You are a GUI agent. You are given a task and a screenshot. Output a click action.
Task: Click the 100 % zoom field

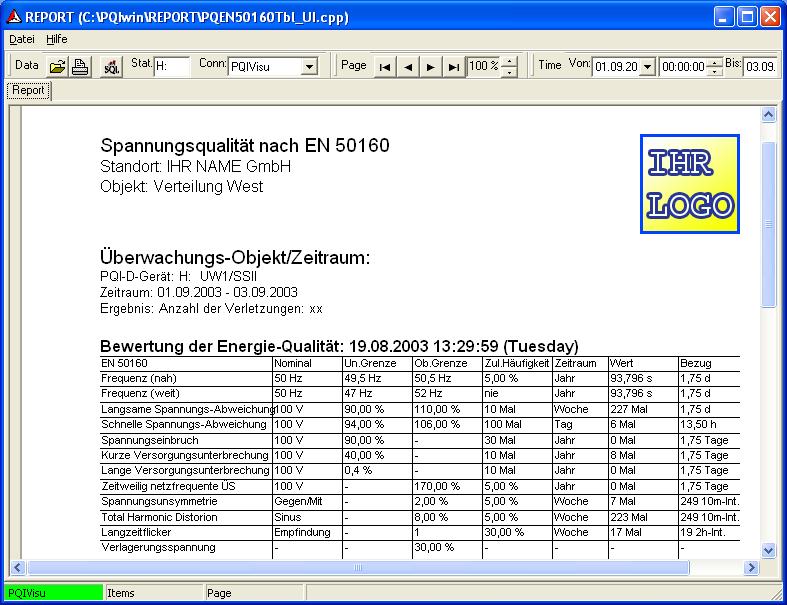pyautogui.click(x=484, y=66)
